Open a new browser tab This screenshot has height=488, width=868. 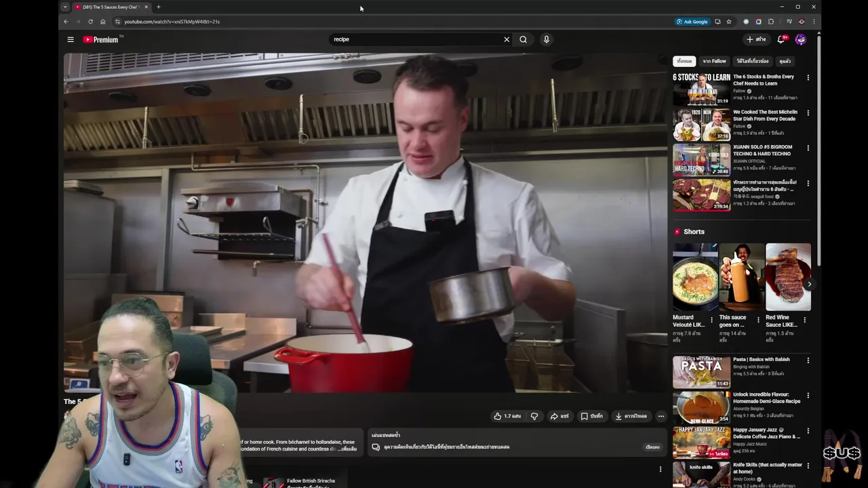[x=159, y=7]
